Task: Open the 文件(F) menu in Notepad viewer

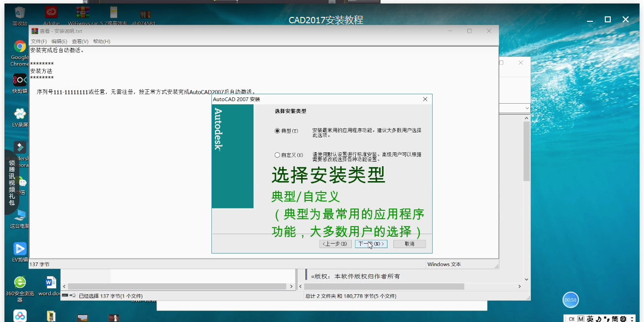Action: pyautogui.click(x=40, y=41)
